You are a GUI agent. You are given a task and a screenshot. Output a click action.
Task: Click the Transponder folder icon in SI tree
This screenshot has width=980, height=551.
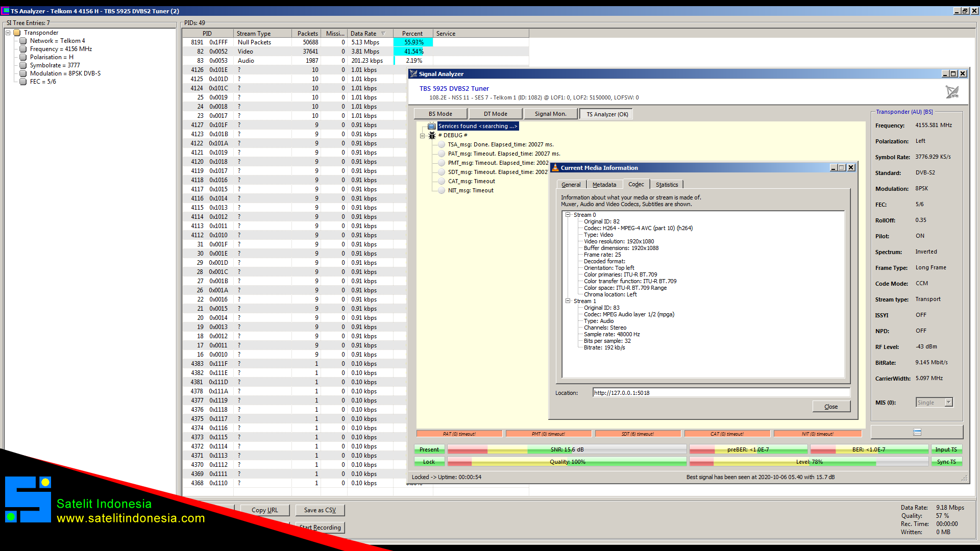[x=17, y=33]
